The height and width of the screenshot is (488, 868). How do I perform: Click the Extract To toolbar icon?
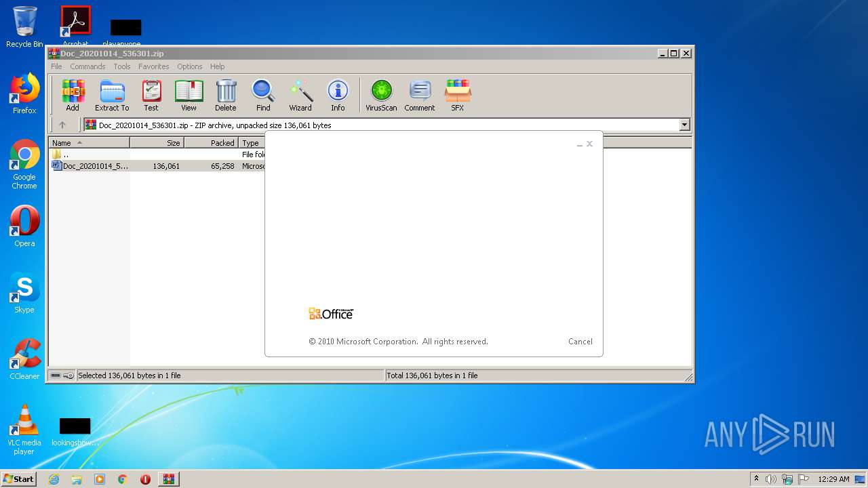[x=112, y=95]
